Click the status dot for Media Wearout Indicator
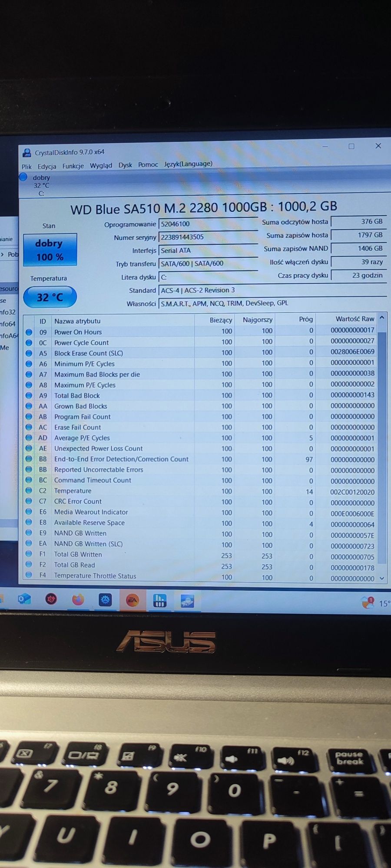 point(29,512)
